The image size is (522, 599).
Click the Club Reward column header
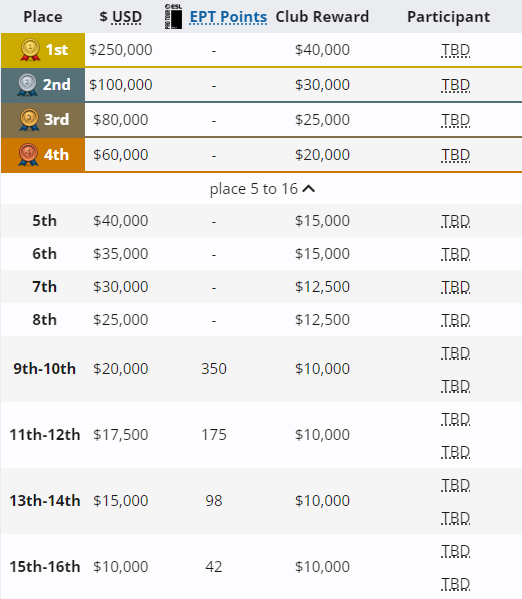(322, 17)
